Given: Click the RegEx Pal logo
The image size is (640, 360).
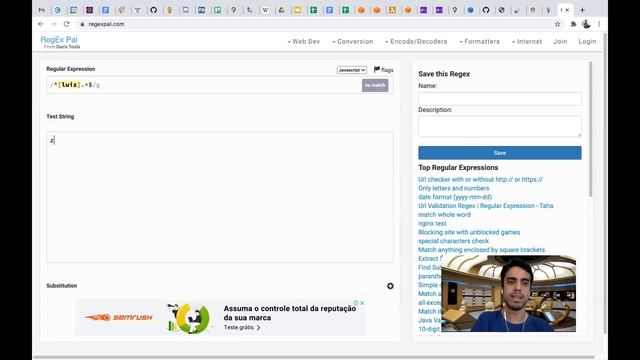Looking at the screenshot, I should point(59,42).
